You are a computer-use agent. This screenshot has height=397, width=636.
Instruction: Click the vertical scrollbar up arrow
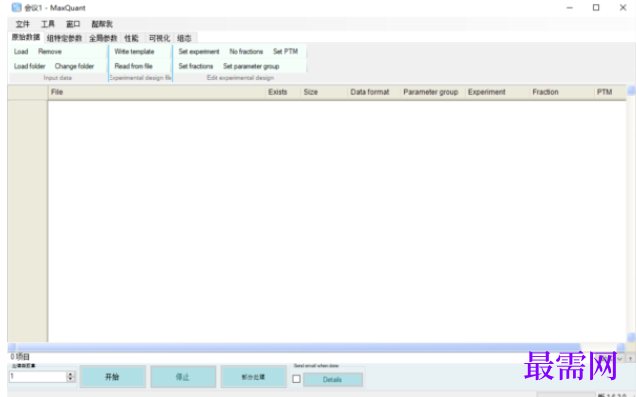coord(632,90)
